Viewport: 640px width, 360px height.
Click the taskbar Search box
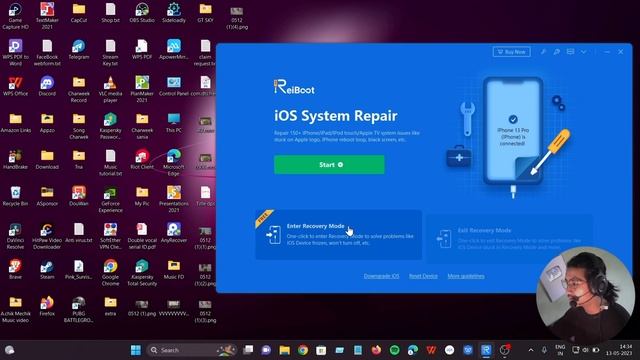tap(191, 350)
